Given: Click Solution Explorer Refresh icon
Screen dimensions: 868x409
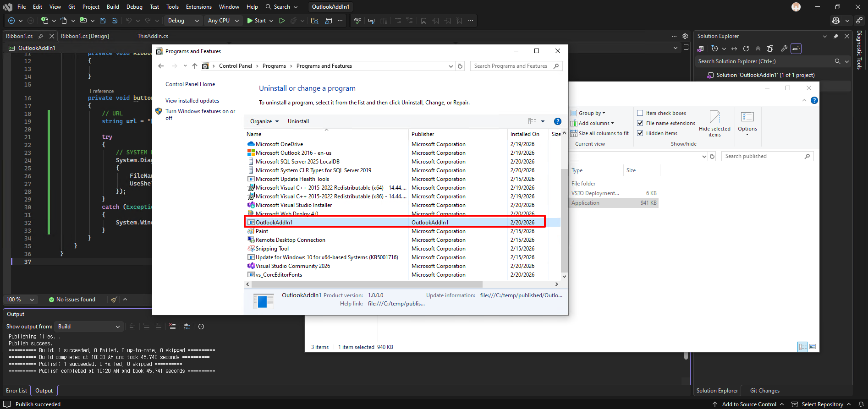Looking at the screenshot, I should coord(746,49).
